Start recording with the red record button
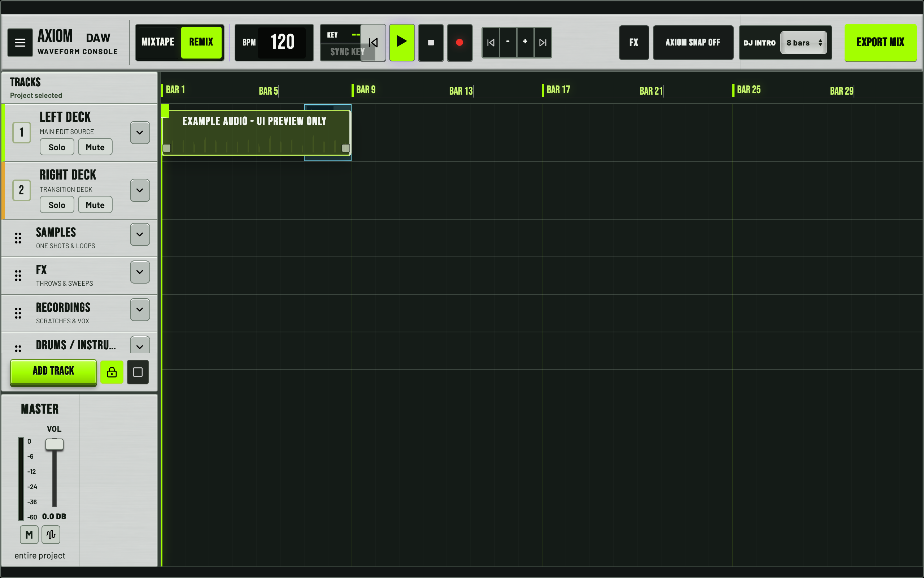The height and width of the screenshot is (578, 924). (x=460, y=42)
